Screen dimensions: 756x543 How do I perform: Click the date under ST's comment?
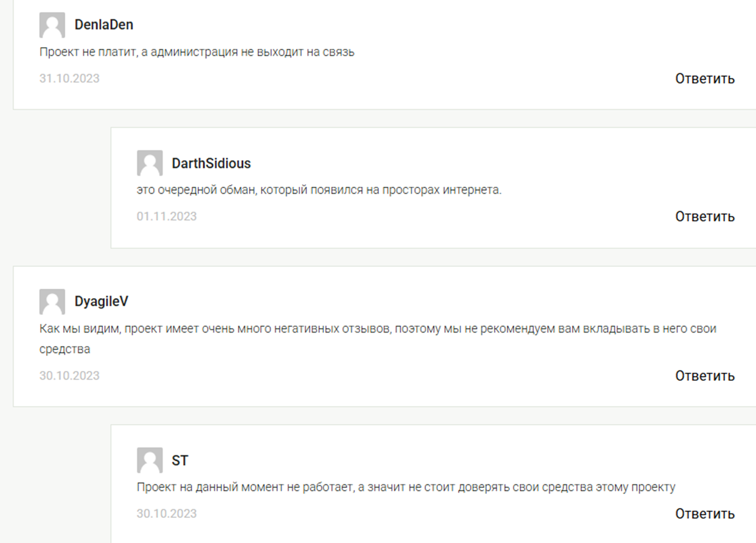[167, 513]
